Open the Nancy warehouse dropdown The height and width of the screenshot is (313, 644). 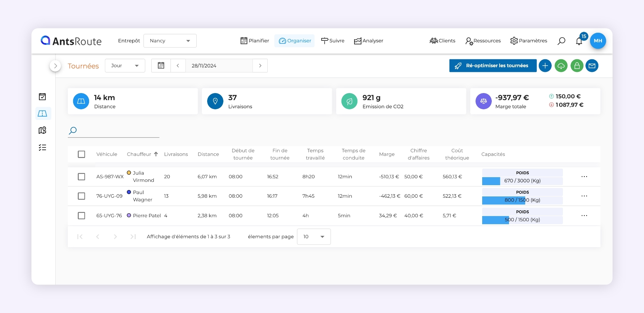[170, 41]
